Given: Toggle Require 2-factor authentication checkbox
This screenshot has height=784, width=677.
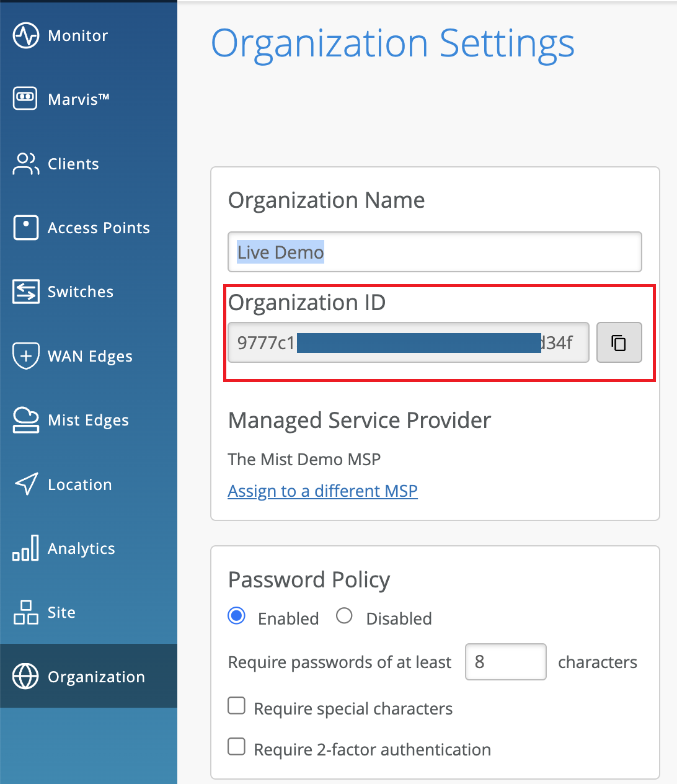Looking at the screenshot, I should (x=237, y=746).
